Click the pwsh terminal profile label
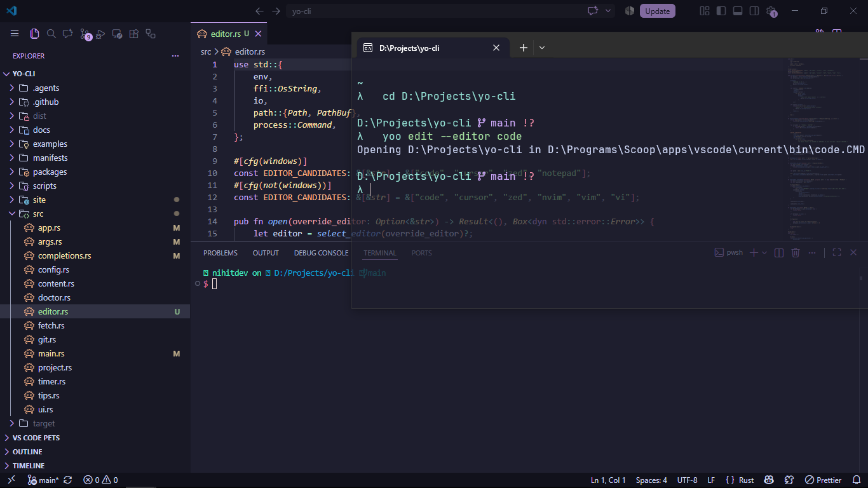The width and height of the screenshot is (868, 488). pos(729,252)
